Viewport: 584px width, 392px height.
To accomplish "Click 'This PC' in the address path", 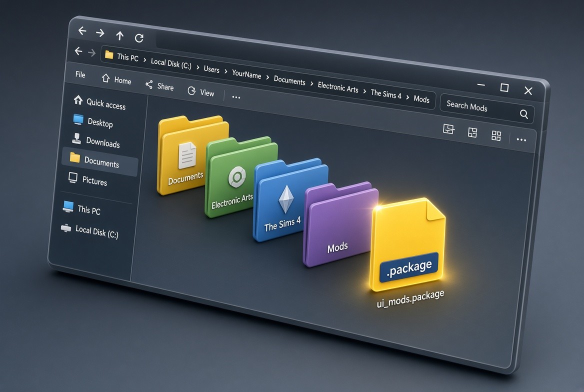I will click(128, 57).
